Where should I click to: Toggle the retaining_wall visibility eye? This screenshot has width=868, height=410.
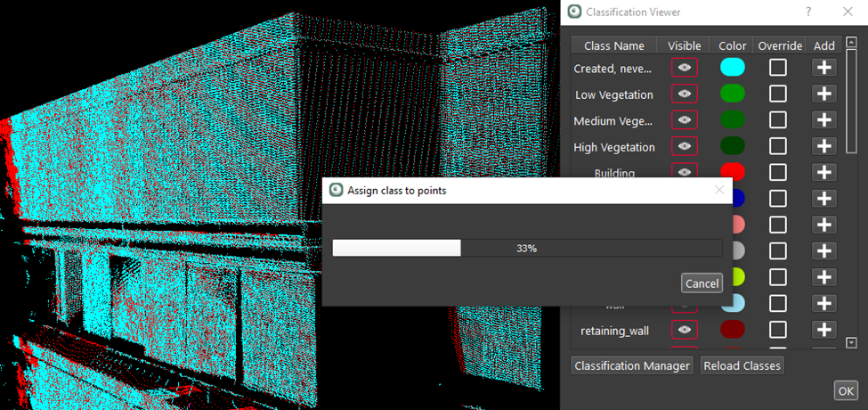pyautogui.click(x=684, y=330)
